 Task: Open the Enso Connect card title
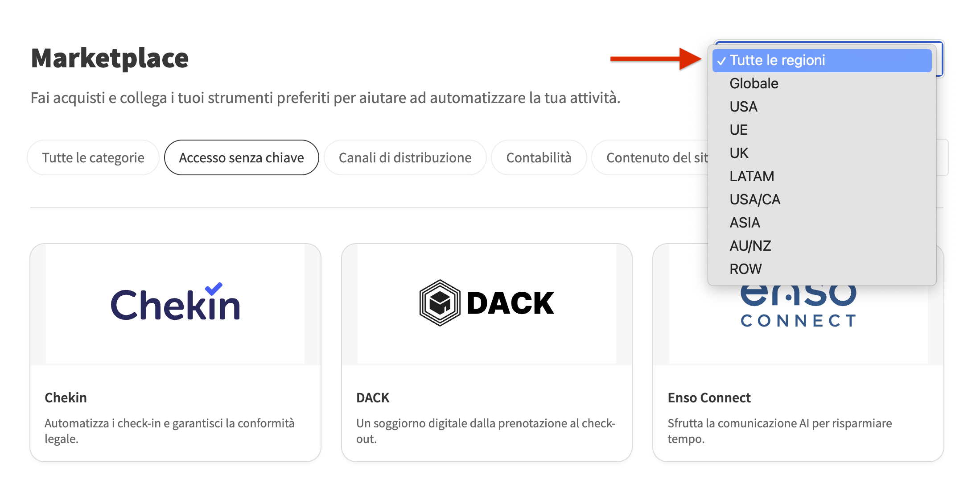point(709,397)
